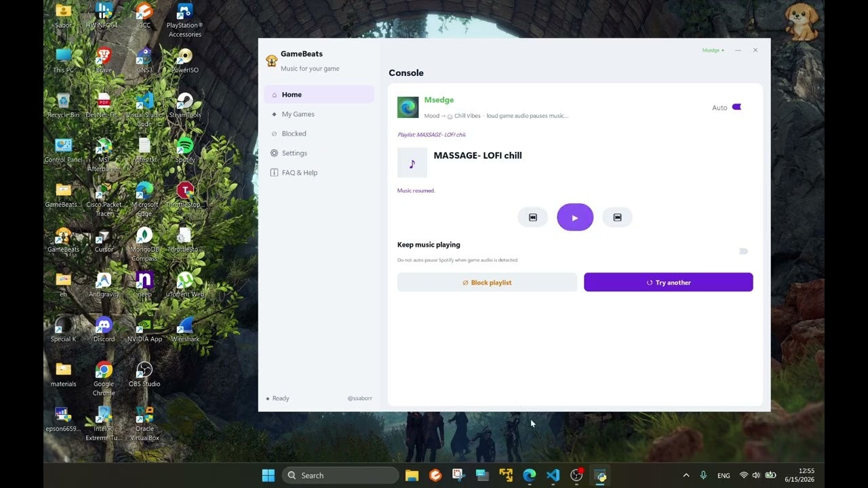Go to the Blocked section
Viewport: 868px width, 488px height.
click(x=319, y=134)
